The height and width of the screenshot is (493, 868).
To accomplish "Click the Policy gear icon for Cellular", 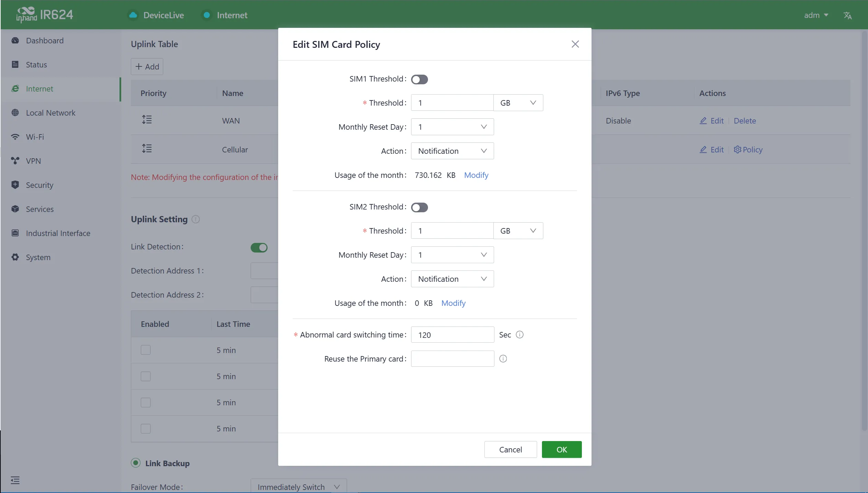I will [x=738, y=150].
